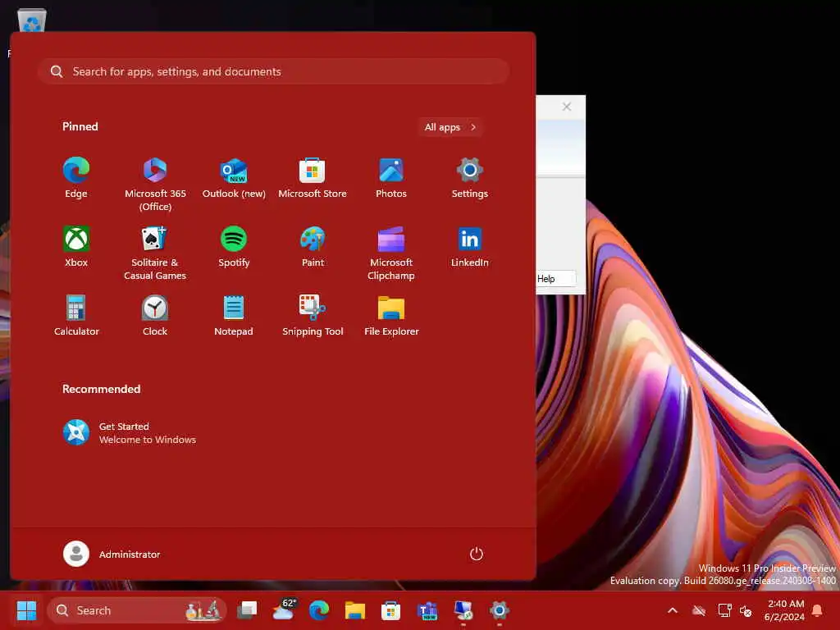Open File Explorer from the taskbar
840x630 pixels.
pos(355,610)
